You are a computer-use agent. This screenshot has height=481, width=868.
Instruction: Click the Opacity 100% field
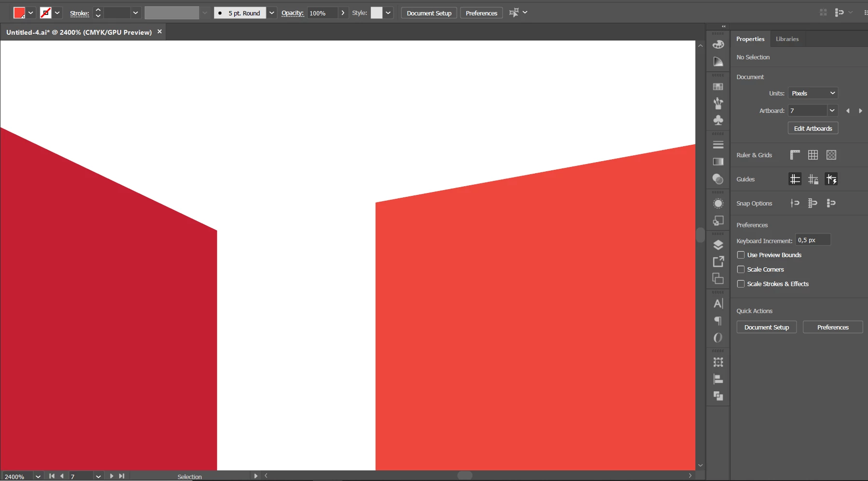tap(322, 13)
